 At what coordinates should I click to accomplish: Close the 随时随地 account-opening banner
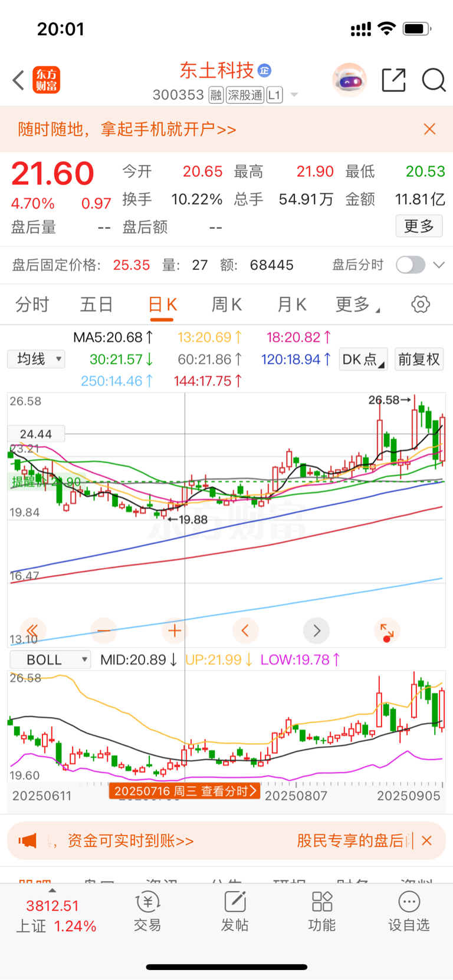tap(429, 129)
